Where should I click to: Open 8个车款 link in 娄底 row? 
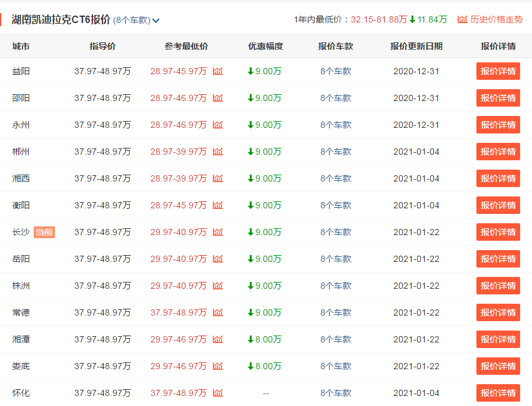335,366
